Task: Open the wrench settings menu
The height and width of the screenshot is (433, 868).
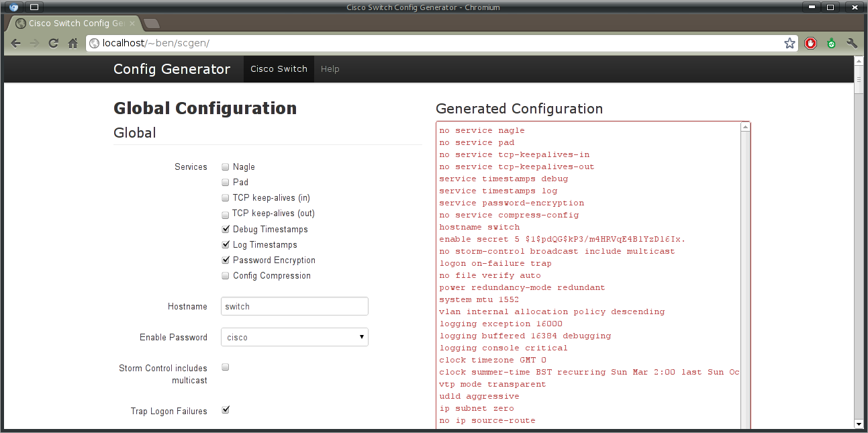Action: tap(853, 43)
